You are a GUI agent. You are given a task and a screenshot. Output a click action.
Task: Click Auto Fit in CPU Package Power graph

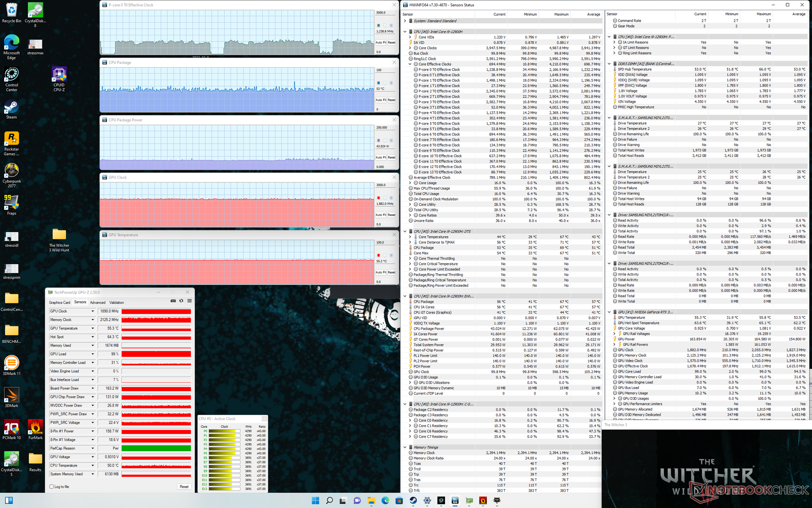tap(381, 157)
